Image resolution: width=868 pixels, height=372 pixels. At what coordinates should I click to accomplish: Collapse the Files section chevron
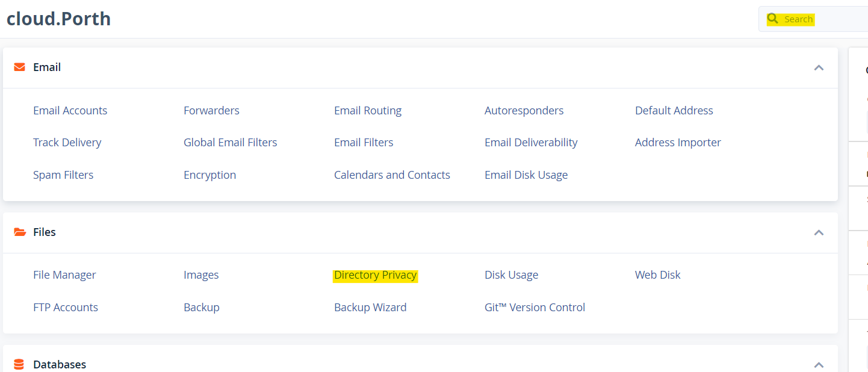[x=819, y=232]
